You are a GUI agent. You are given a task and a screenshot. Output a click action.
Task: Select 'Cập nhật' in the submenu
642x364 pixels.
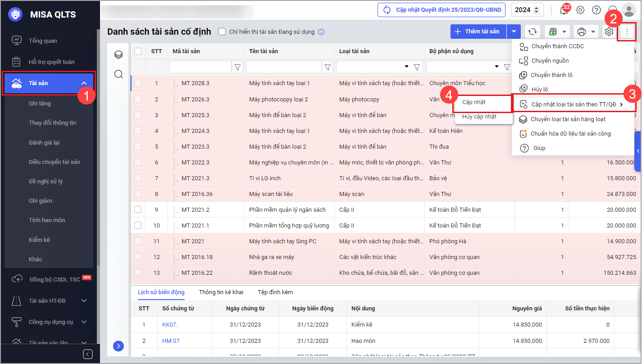pyautogui.click(x=474, y=102)
